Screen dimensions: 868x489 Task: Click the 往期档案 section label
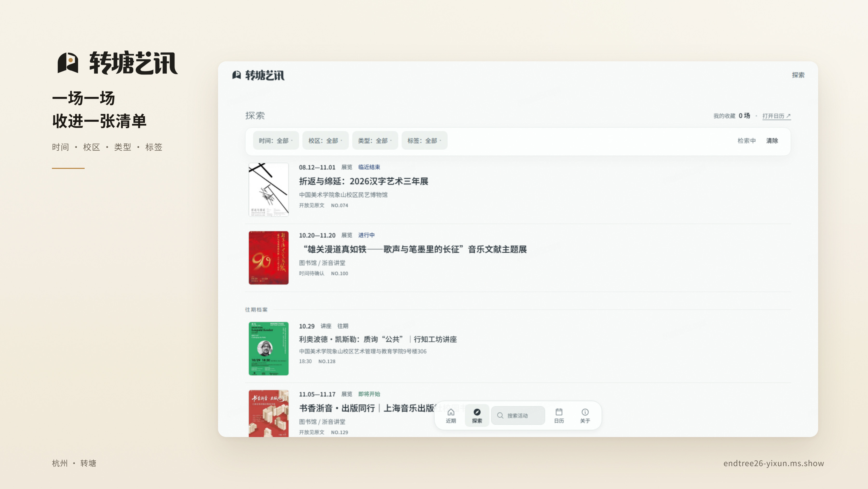[256, 310]
